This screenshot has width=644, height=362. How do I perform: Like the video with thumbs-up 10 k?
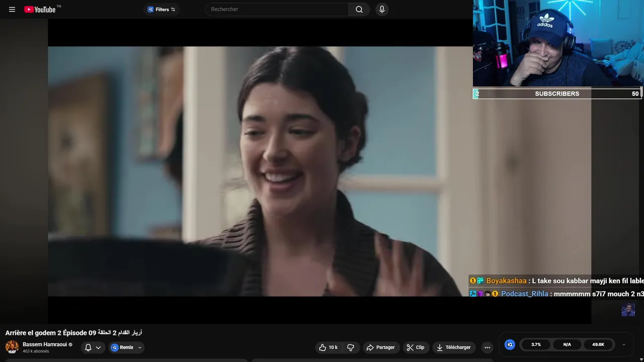point(328,347)
